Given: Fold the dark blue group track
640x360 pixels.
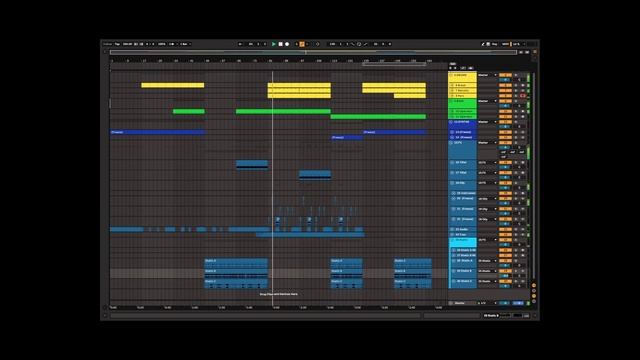Looking at the screenshot, I should 451,122.
